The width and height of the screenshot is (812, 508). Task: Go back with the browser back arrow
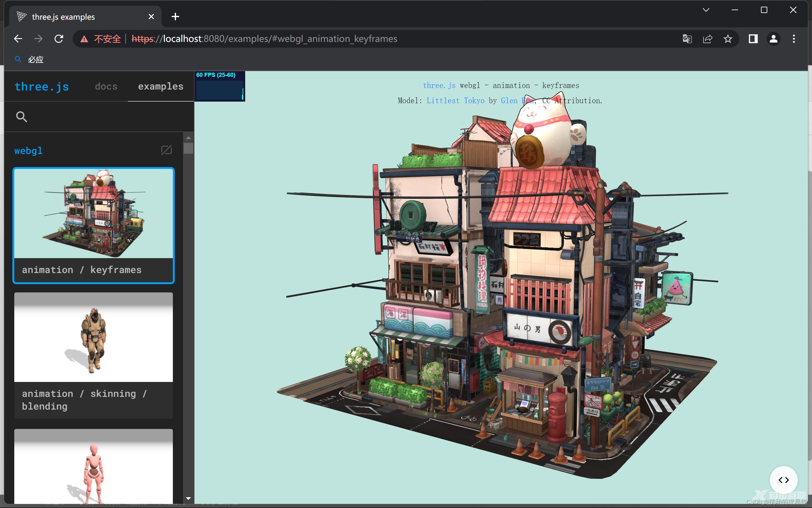click(18, 39)
